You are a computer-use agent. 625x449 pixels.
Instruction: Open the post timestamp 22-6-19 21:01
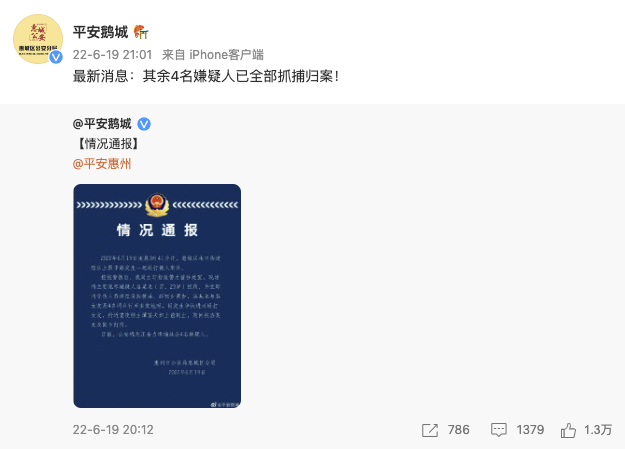pyautogui.click(x=112, y=55)
